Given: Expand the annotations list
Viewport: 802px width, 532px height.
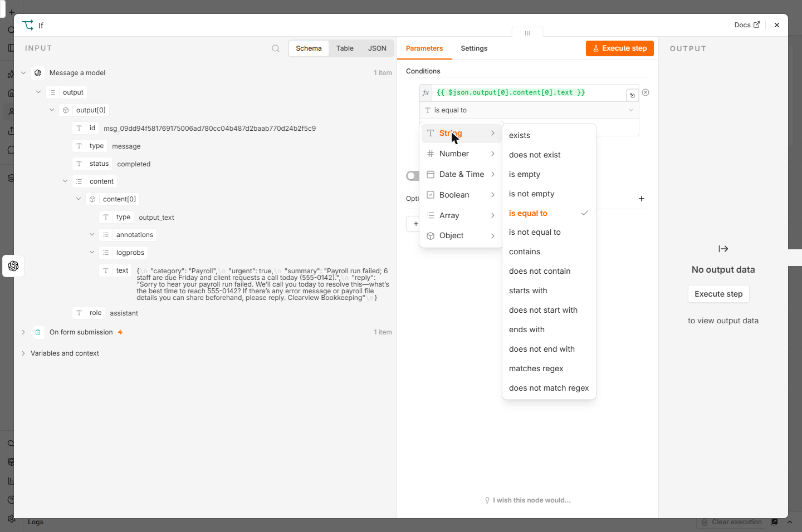Looking at the screenshot, I should point(92,235).
